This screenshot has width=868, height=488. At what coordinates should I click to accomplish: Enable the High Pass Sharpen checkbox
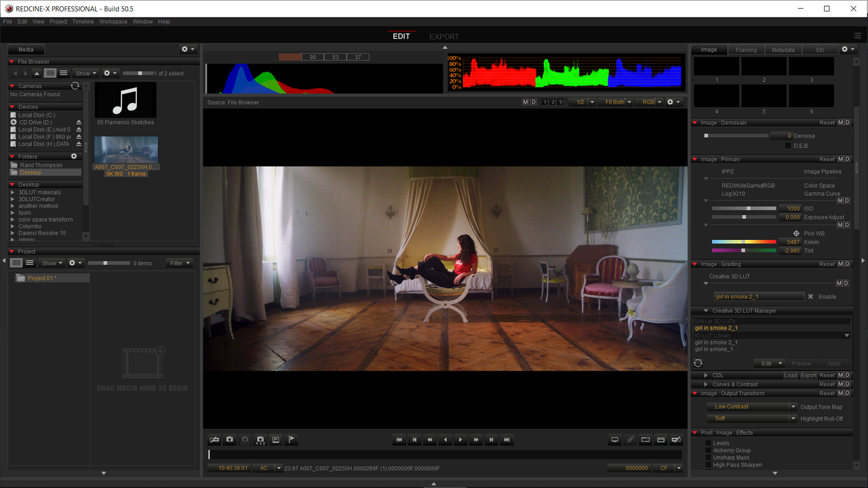[709, 466]
